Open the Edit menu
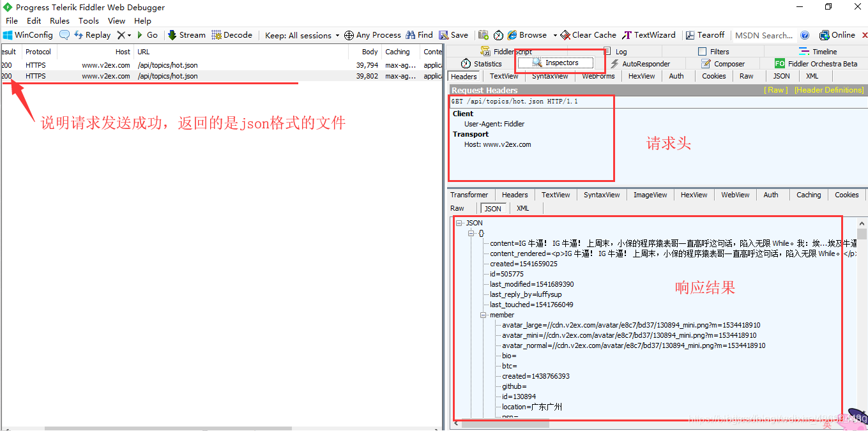Screen dimensions: 868x431 [34, 20]
